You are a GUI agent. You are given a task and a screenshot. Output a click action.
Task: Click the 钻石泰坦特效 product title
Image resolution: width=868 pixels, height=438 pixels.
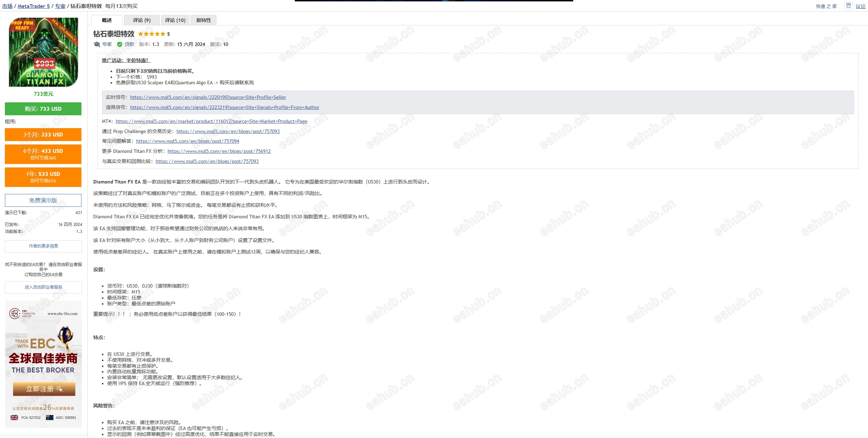(114, 34)
